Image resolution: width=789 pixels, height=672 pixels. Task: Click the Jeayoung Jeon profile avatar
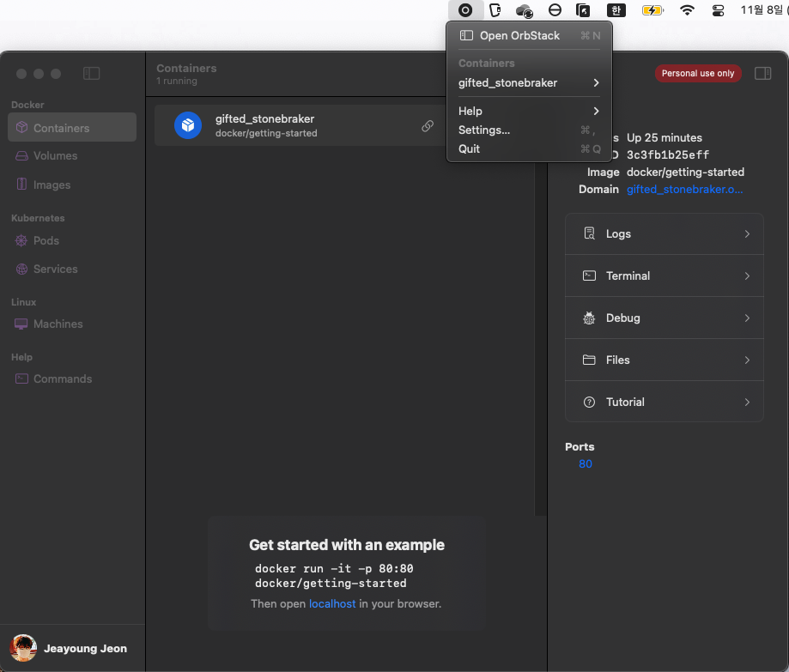coord(23,648)
